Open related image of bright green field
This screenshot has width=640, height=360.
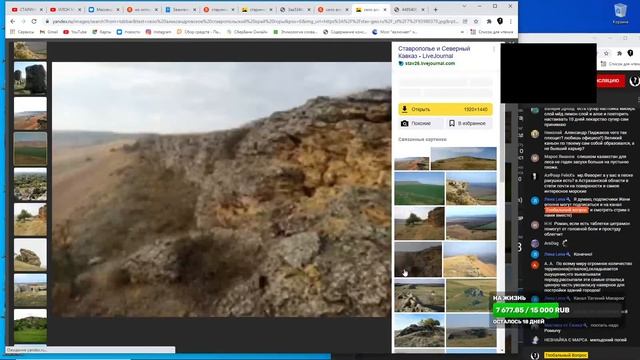click(419, 188)
